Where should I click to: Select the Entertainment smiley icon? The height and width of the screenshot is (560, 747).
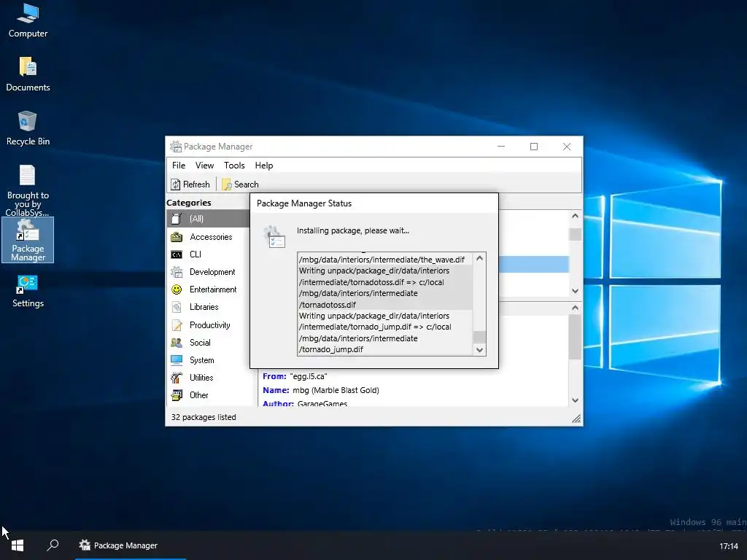pos(177,289)
